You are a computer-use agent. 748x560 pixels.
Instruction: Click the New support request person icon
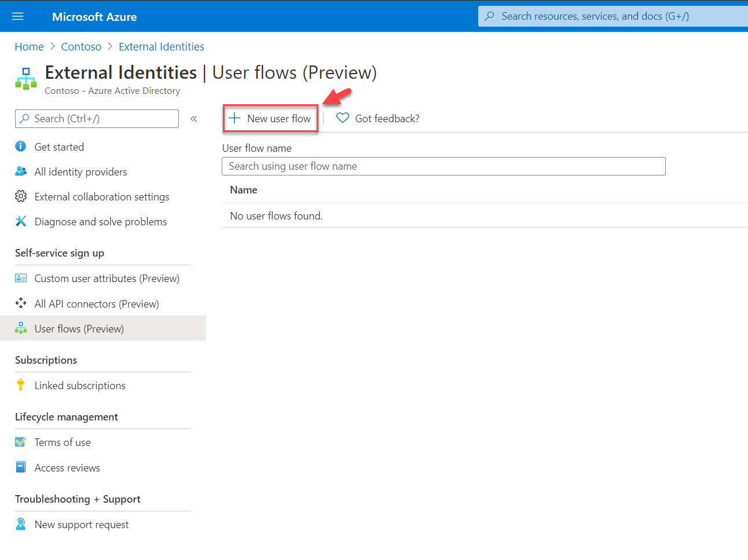(21, 524)
